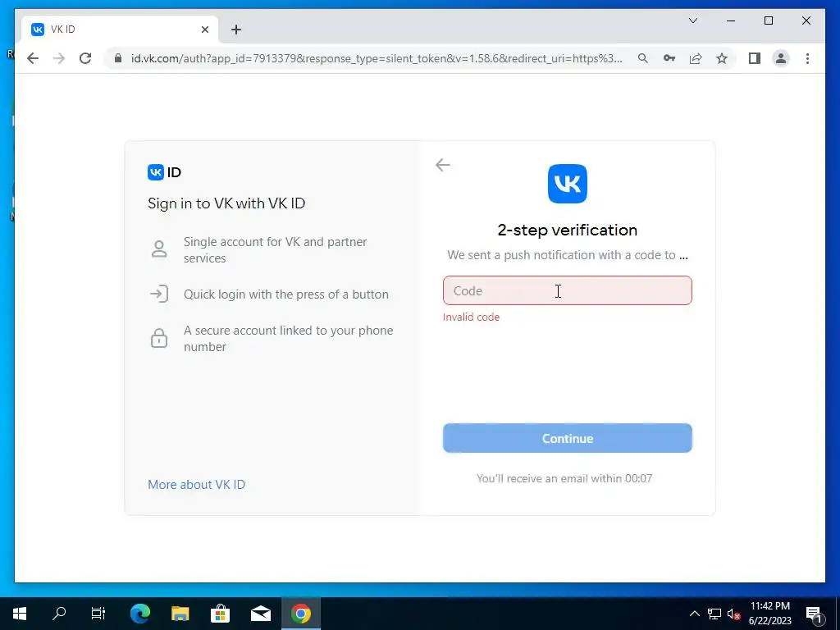Viewport: 840px width, 630px height.
Task: Click 'You'll receive an email within' timer text
Action: pos(564,478)
